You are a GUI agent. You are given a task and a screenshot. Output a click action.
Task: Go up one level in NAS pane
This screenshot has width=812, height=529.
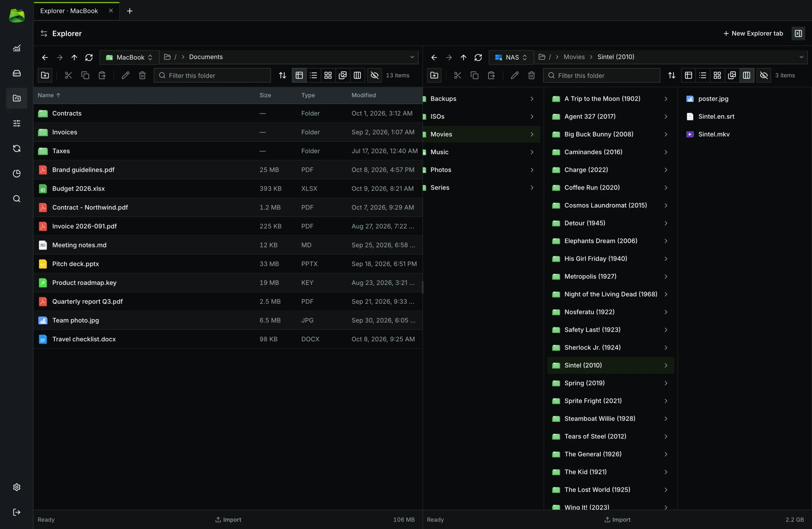(x=463, y=57)
